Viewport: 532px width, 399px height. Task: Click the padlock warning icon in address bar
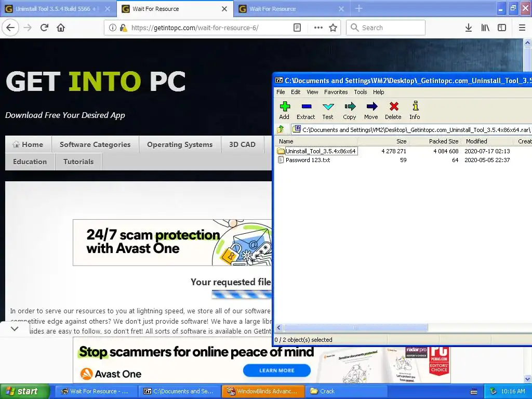(x=124, y=28)
